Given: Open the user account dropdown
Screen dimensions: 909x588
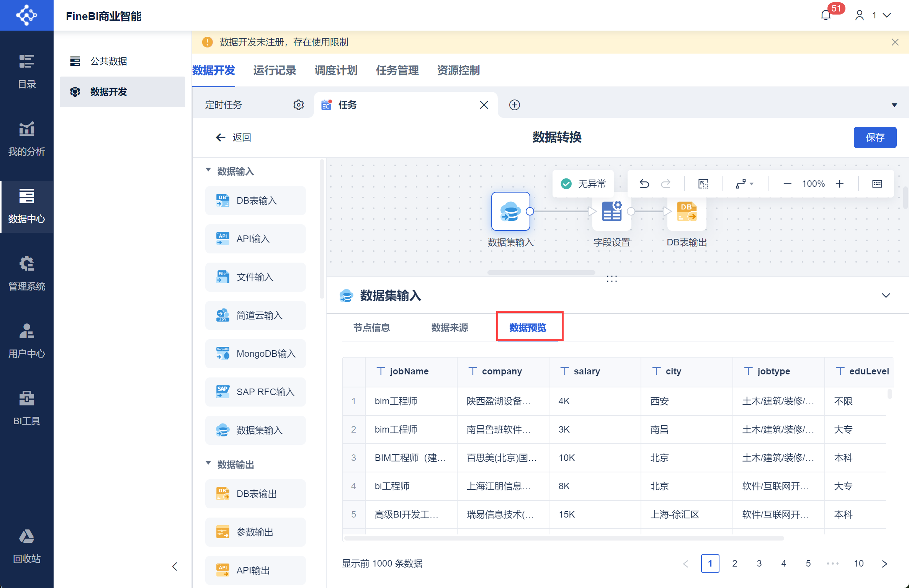Looking at the screenshot, I should (873, 15).
